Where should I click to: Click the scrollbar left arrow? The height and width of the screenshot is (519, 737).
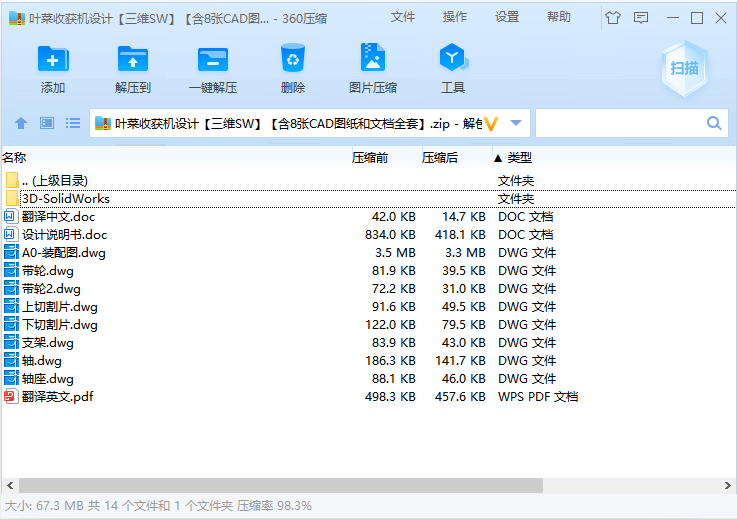click(x=10, y=485)
